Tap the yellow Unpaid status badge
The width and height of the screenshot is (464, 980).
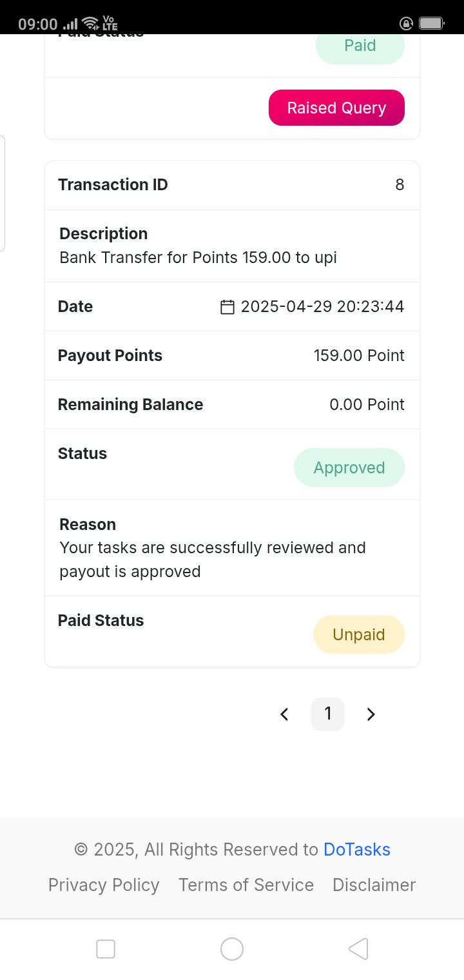point(359,634)
